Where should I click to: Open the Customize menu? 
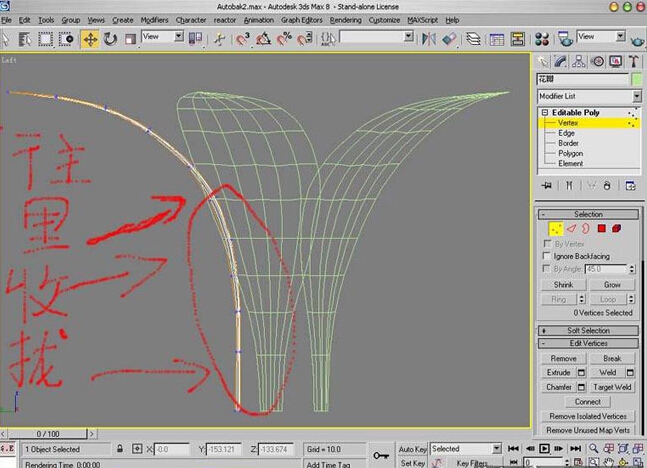pos(384,20)
